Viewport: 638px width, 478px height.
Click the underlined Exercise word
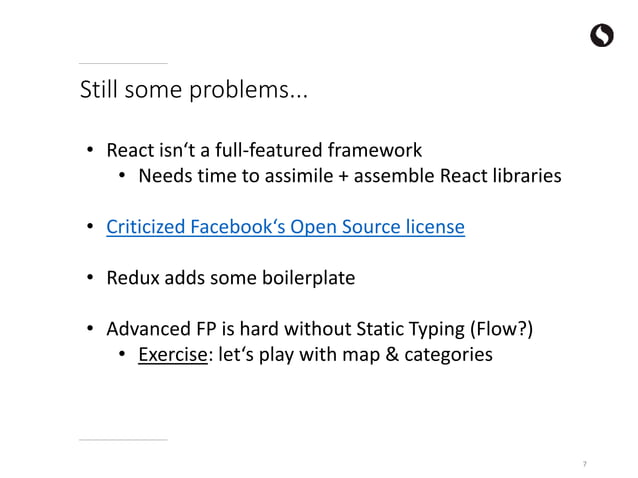coord(173,354)
